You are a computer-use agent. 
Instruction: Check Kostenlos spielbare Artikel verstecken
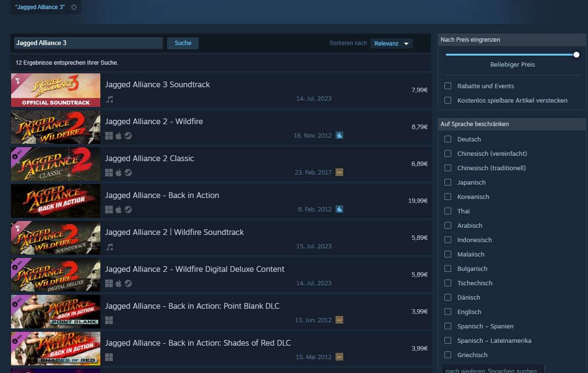(x=448, y=100)
